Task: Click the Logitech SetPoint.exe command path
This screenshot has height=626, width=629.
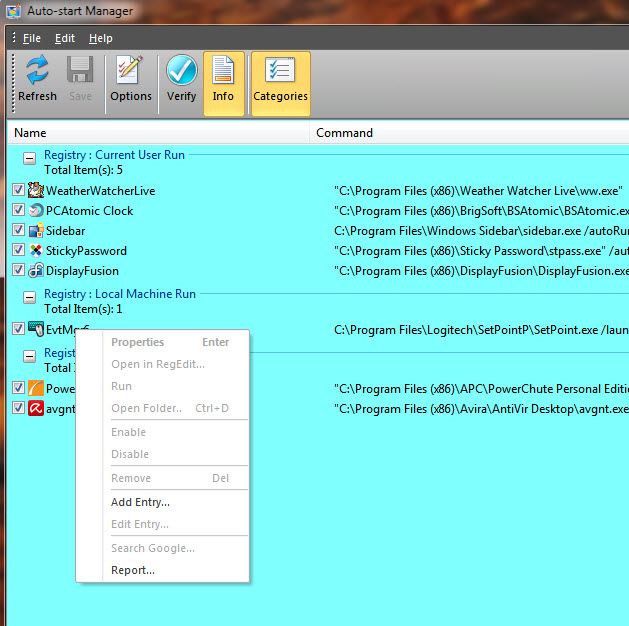Action: click(x=481, y=330)
